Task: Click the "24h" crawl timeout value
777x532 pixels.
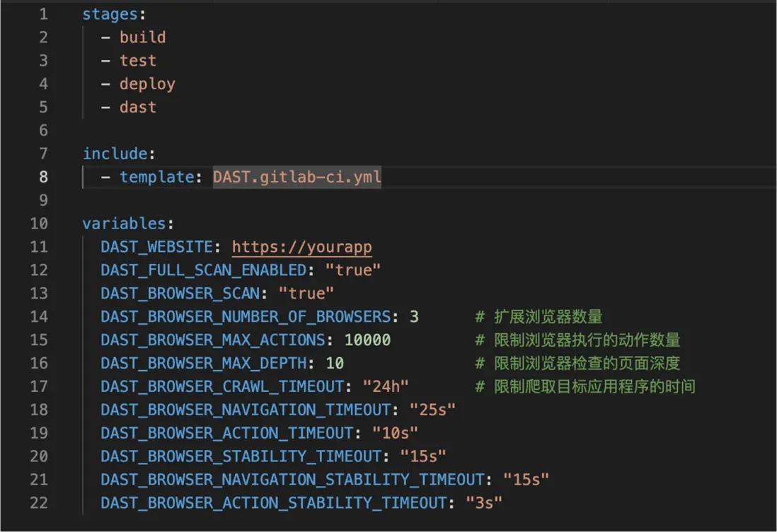Action: click(386, 386)
